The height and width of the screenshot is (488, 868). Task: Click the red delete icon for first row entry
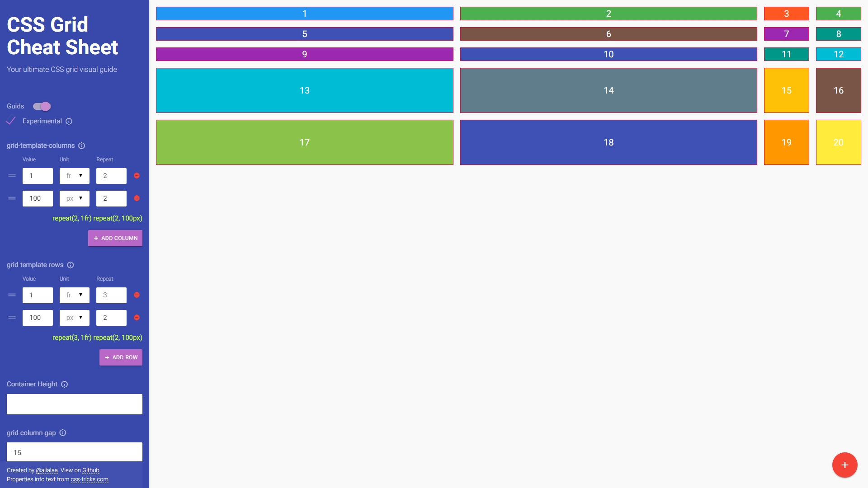click(x=136, y=295)
